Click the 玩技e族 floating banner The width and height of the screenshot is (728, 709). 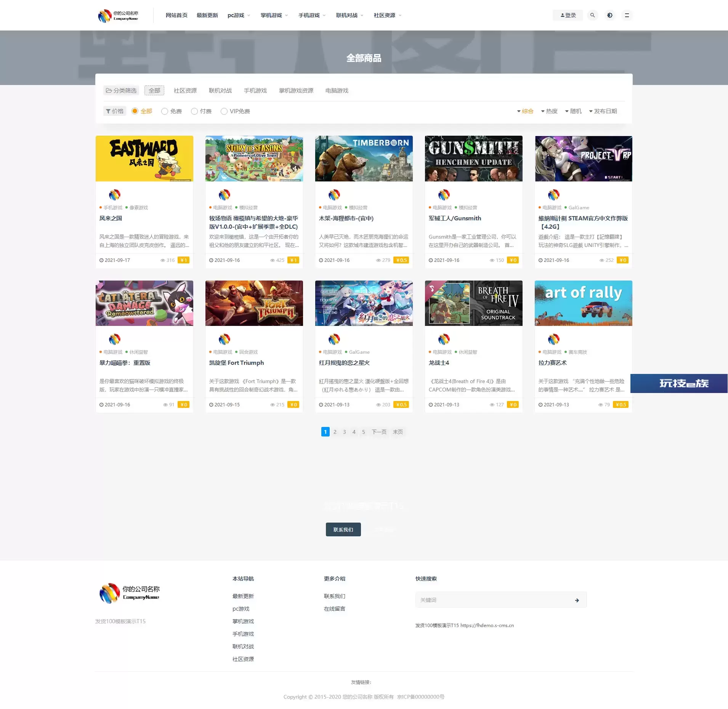click(x=679, y=383)
